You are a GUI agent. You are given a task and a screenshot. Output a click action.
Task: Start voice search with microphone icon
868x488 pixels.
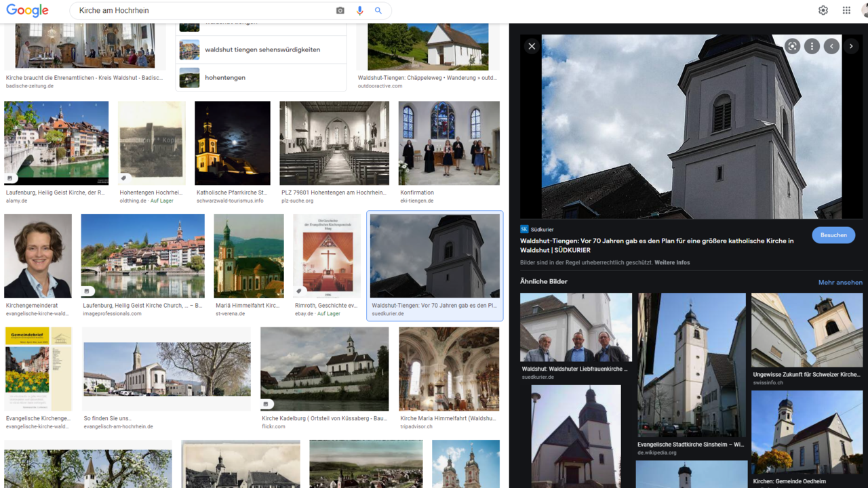tap(359, 11)
